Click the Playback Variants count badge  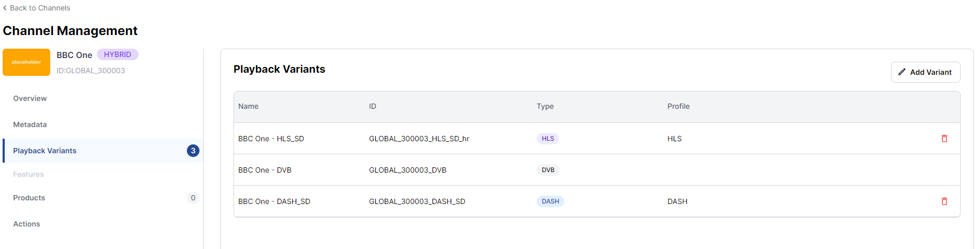(193, 151)
